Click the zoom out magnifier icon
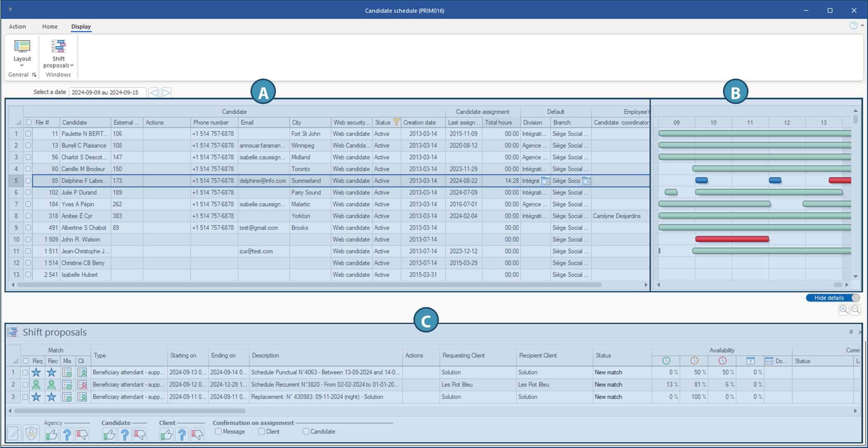868x448 pixels. pos(856,309)
